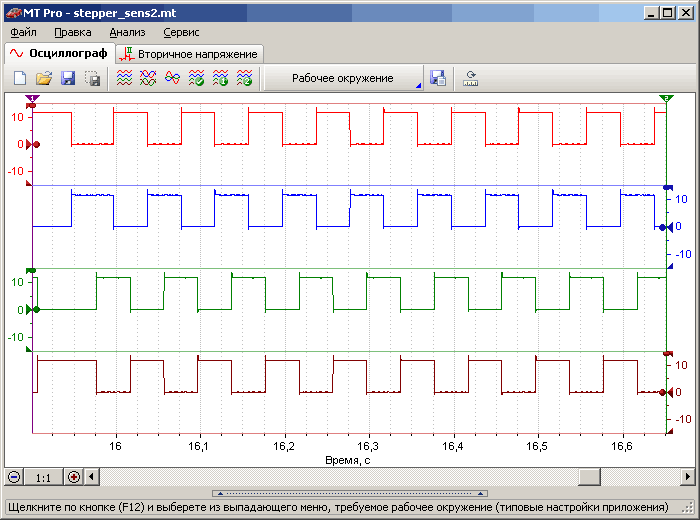This screenshot has height=520, width=700.
Task: Click the save workspace icon after dropdown
Action: click(x=437, y=78)
